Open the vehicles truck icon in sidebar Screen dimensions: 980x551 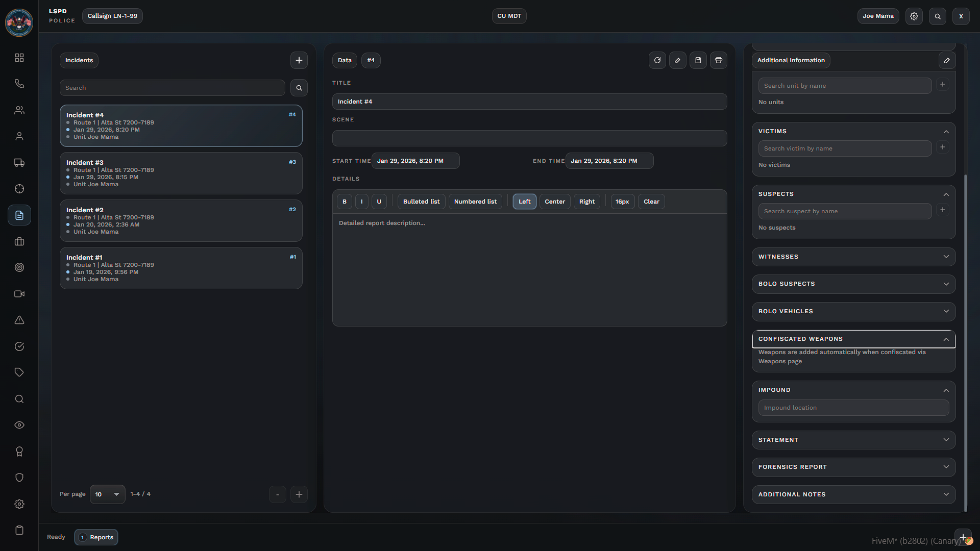(19, 163)
